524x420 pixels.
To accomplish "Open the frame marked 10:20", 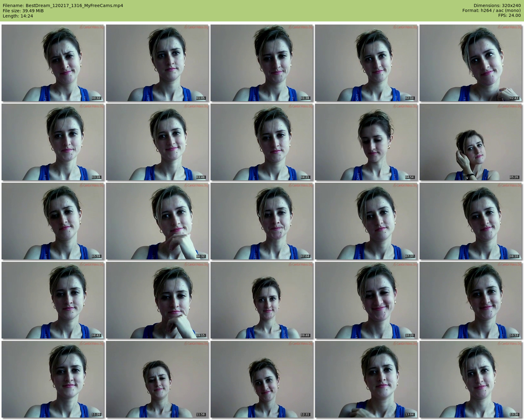I will (x=366, y=300).
